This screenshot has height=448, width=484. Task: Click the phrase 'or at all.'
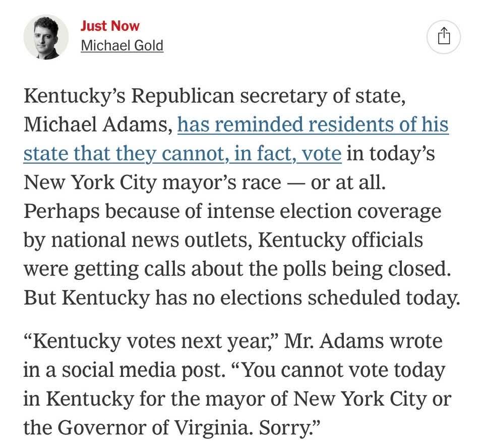click(348, 182)
